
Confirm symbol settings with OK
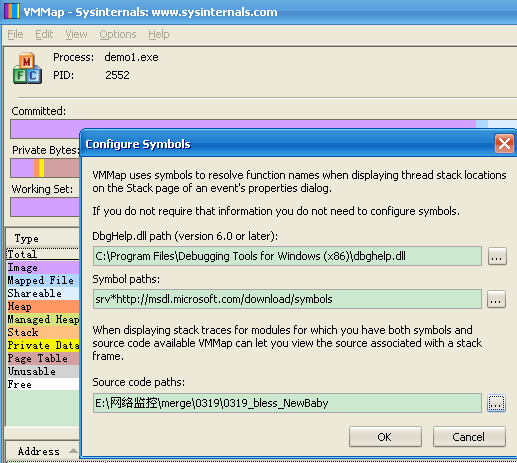pyautogui.click(x=385, y=437)
